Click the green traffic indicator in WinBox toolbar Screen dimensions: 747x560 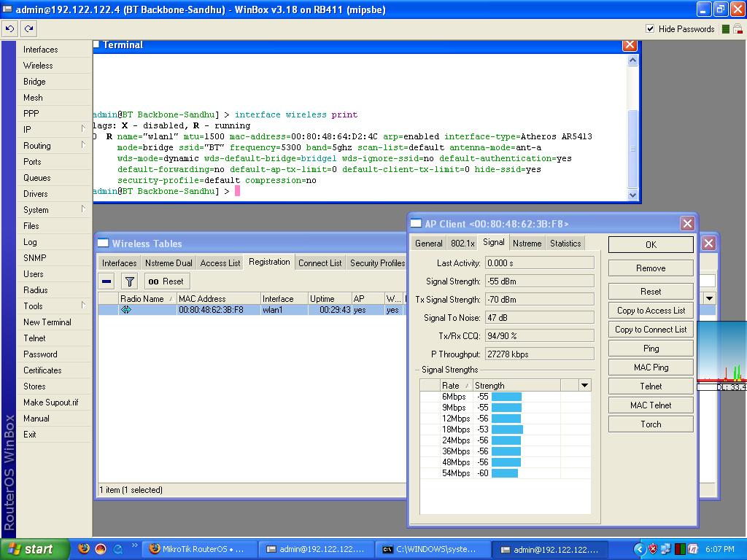pos(726,29)
